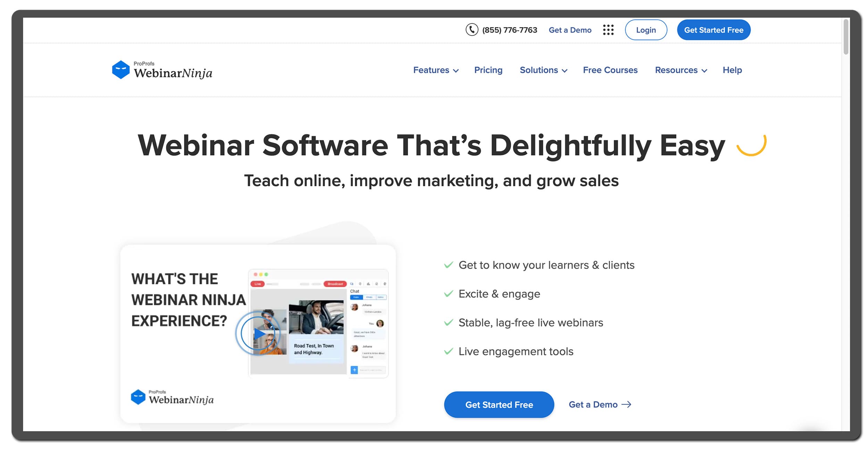Image resolution: width=868 pixels, height=452 pixels.
Task: Expand the Features dropdown menu
Action: (x=435, y=70)
